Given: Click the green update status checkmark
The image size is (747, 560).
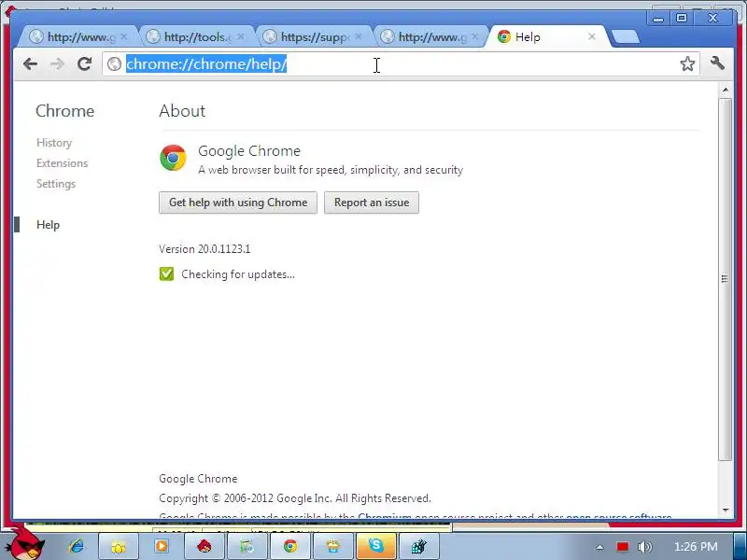Looking at the screenshot, I should (x=166, y=273).
